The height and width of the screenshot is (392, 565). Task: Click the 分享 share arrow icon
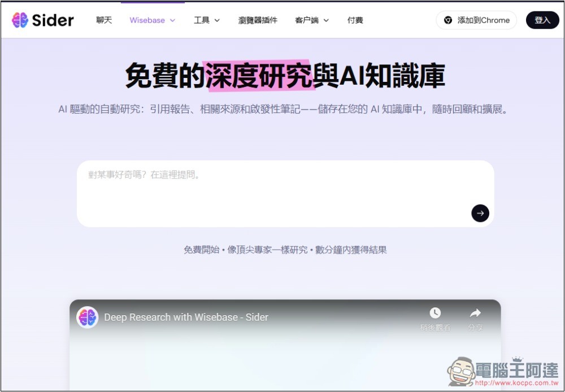point(475,313)
